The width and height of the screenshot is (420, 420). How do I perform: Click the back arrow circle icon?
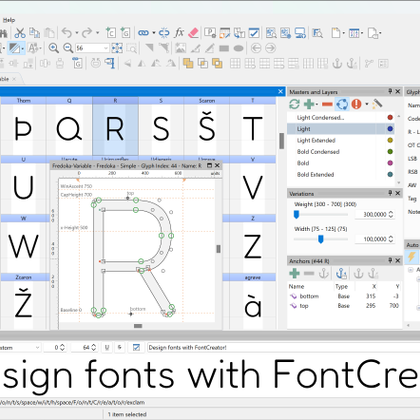tap(256, 48)
